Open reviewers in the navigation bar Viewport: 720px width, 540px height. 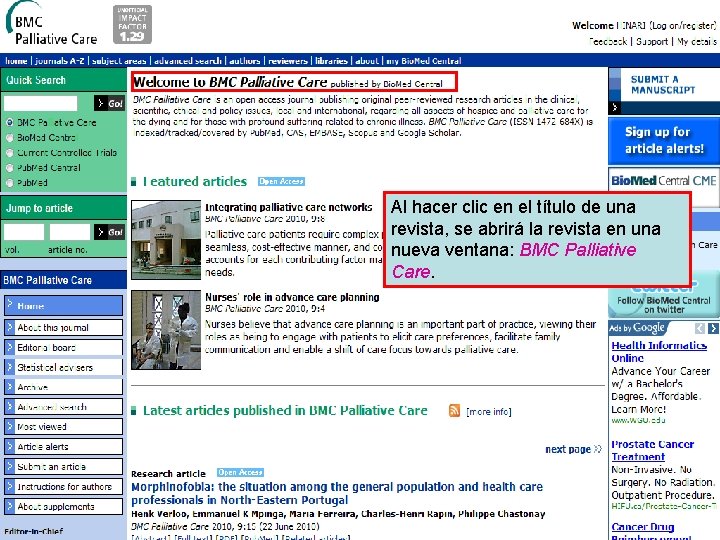288,61
